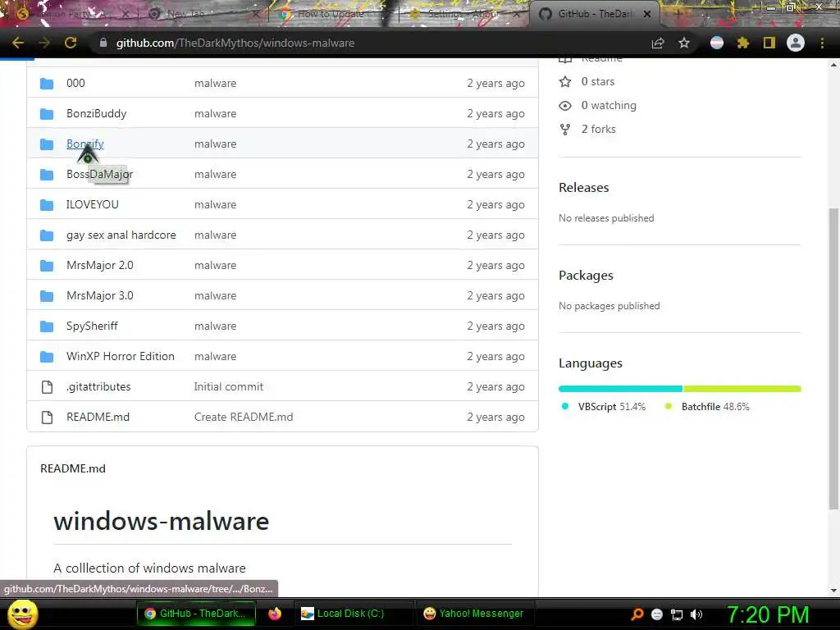840x630 pixels.
Task: Click the folder icon beside ILOVEYOU
Action: 47,205
